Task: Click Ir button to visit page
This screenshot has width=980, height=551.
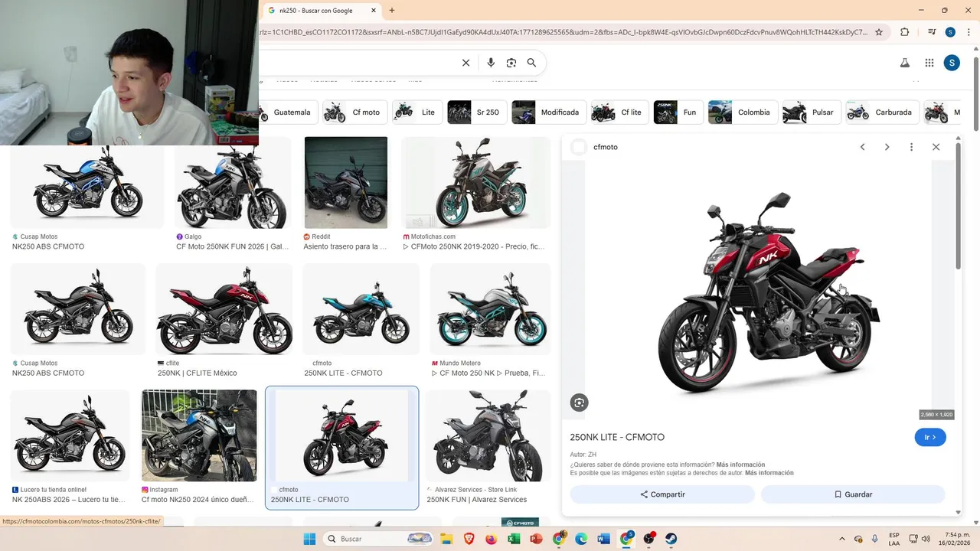Action: (930, 437)
